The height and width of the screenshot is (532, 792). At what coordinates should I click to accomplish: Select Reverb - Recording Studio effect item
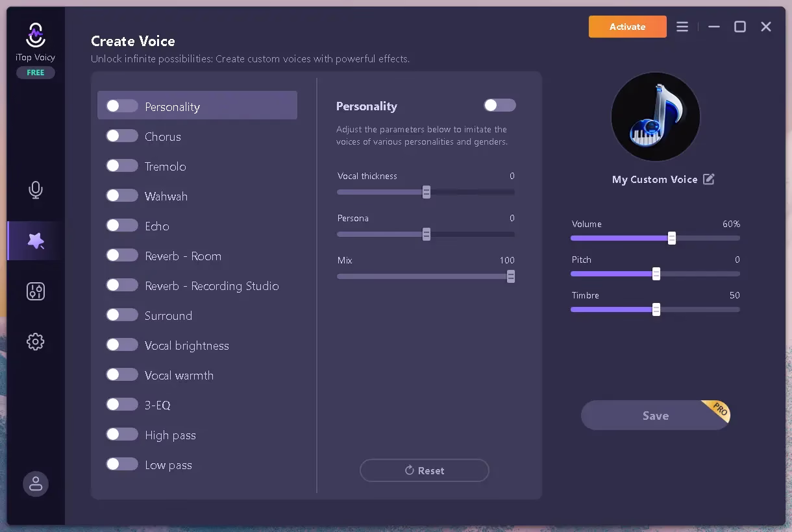tap(212, 286)
